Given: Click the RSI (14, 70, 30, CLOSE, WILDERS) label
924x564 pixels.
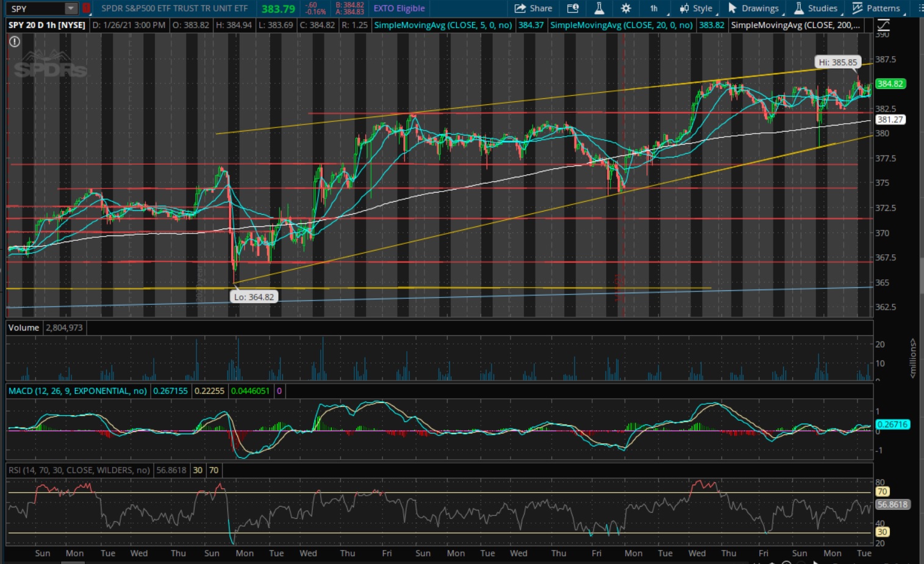Looking at the screenshot, I should (79, 470).
